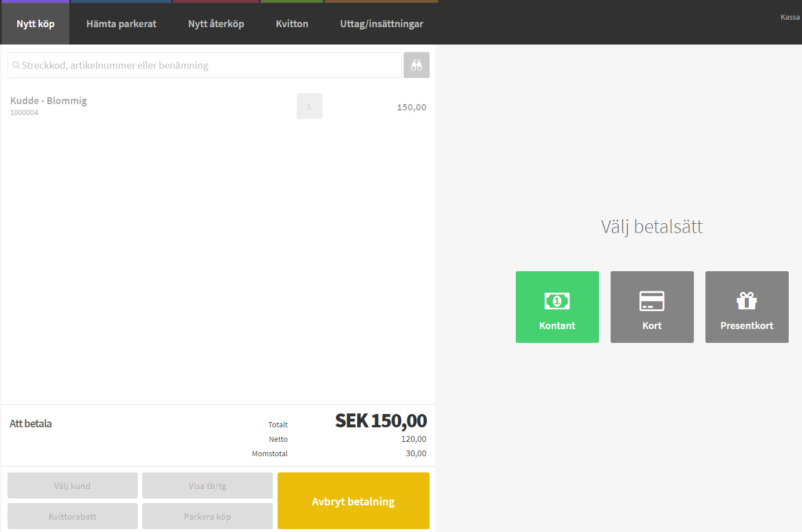Click the Visa tb/tg button
The height and width of the screenshot is (532, 802).
(x=207, y=486)
